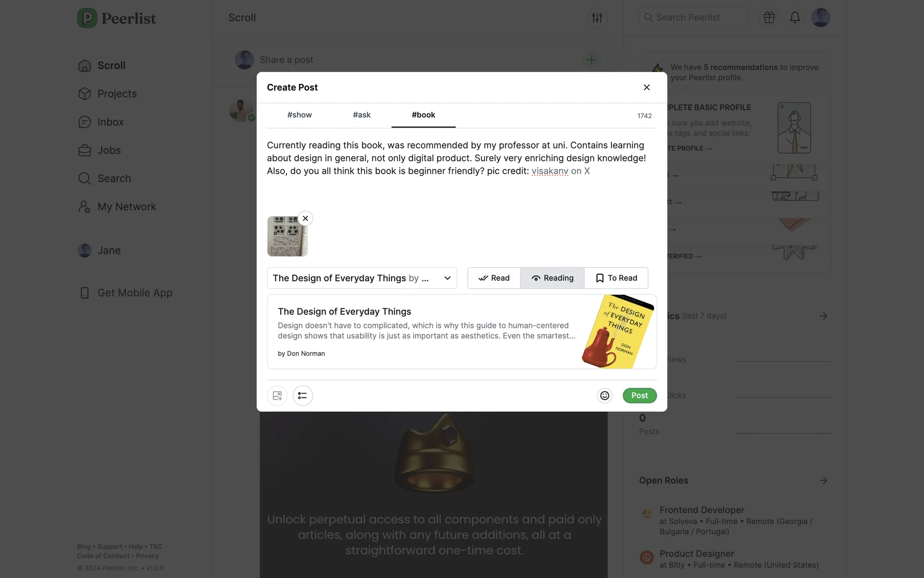This screenshot has width=924, height=578.
Task: Open feed filter settings icon
Action: point(597,18)
